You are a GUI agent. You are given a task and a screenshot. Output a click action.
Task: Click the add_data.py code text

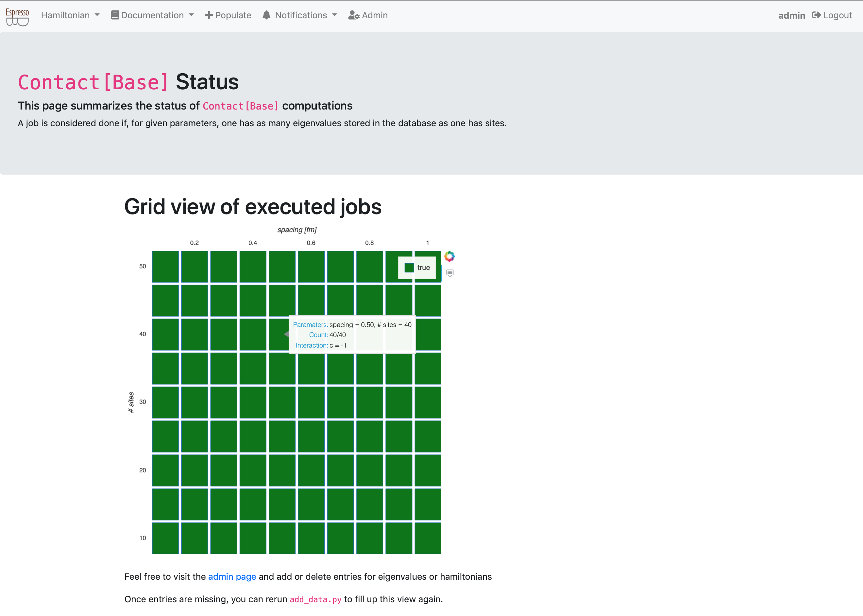coord(315,599)
